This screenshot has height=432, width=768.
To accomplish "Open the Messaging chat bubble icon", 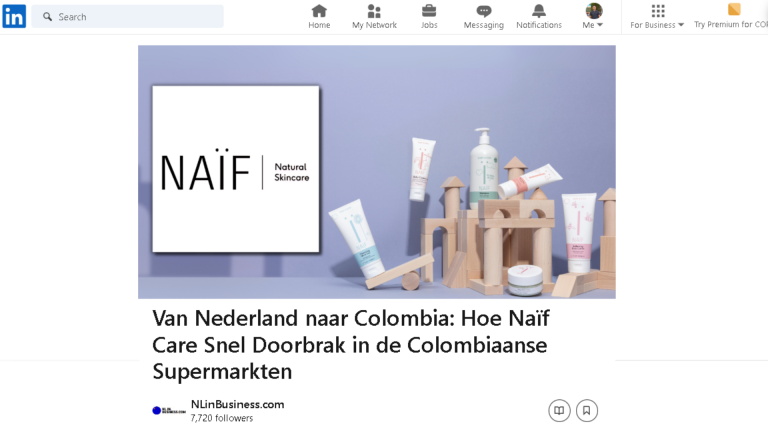I will click(483, 11).
